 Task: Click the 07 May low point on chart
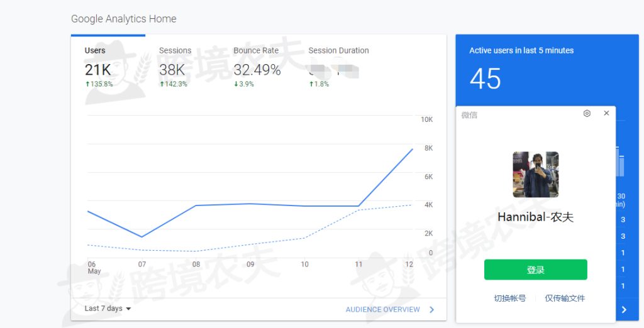pos(142,237)
